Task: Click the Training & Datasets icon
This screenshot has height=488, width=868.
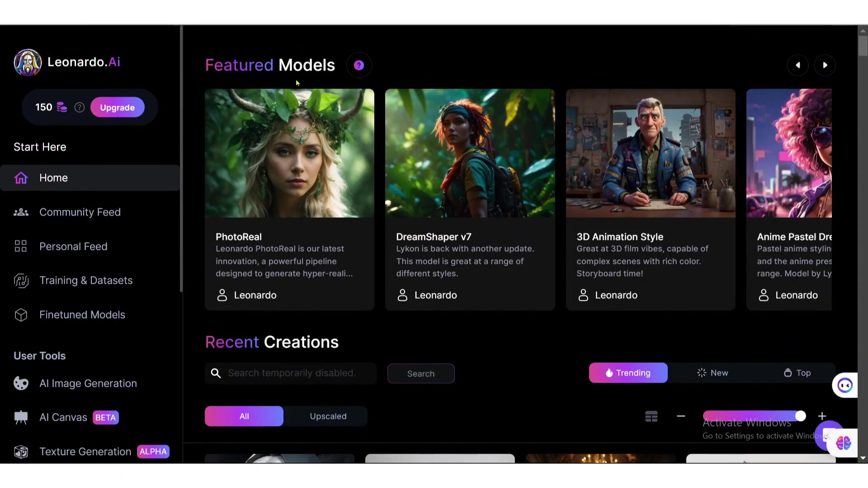Action: coord(21,281)
